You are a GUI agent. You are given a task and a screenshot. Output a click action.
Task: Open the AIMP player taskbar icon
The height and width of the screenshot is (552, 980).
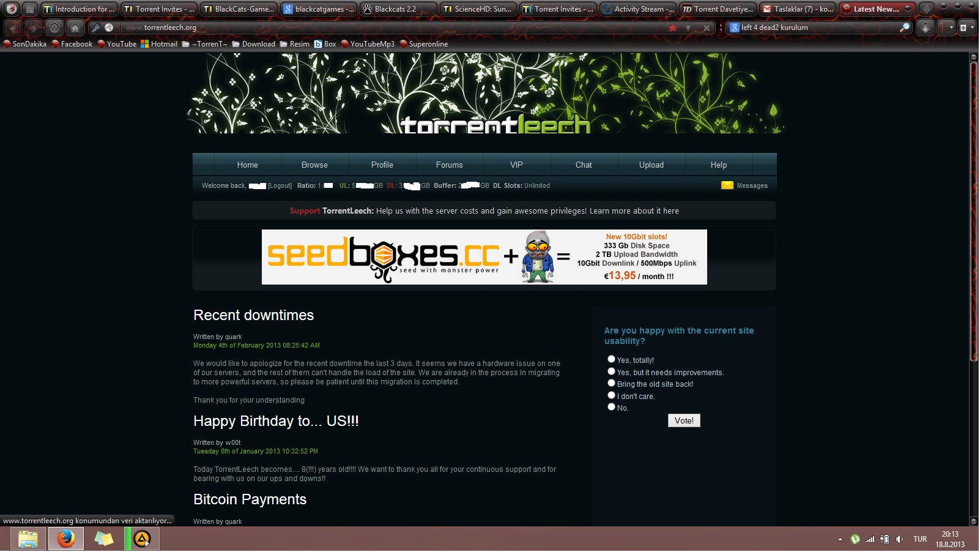[x=142, y=539]
